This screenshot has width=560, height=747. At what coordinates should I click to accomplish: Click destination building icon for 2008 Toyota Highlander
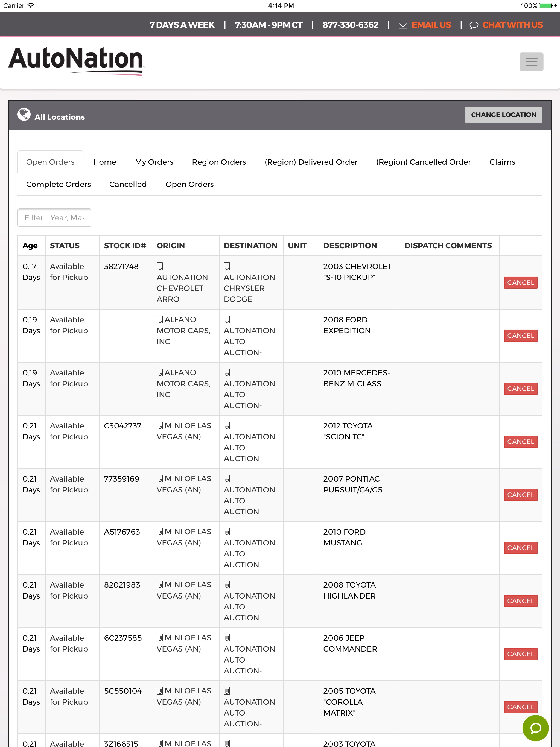click(227, 585)
